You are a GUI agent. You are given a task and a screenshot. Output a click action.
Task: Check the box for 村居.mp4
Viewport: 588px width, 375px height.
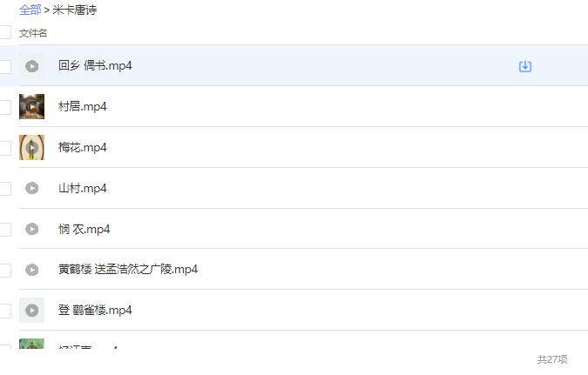coord(4,107)
